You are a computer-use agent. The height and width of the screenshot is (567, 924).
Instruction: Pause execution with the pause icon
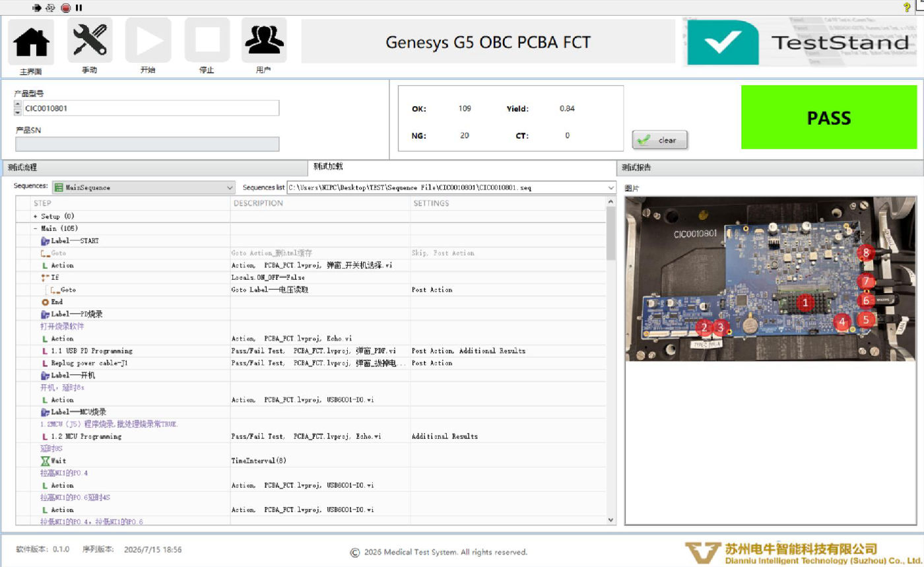[x=79, y=8]
